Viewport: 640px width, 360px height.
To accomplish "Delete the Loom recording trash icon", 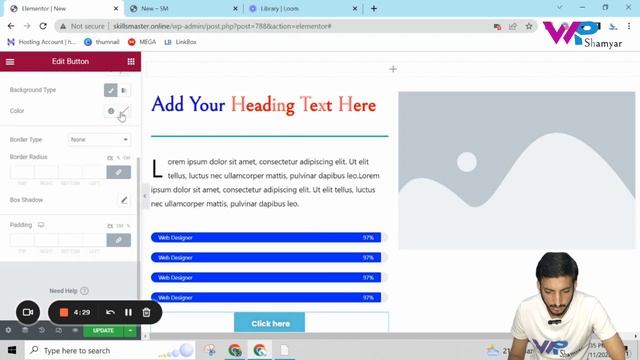I will click(146, 312).
